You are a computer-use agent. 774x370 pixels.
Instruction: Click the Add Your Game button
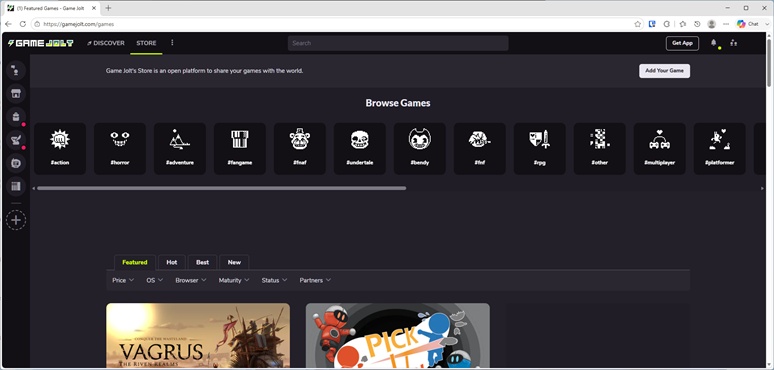664,71
